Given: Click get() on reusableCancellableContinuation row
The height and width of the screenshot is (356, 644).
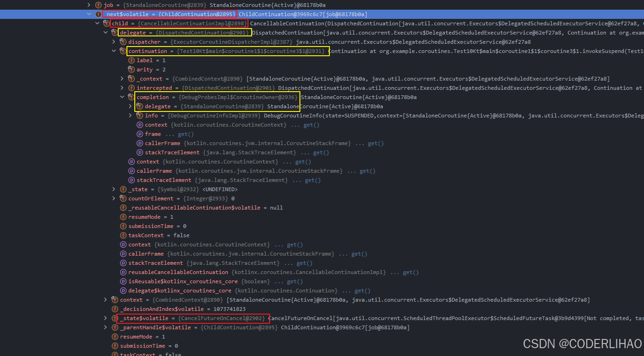Looking at the screenshot, I should coord(411,272).
